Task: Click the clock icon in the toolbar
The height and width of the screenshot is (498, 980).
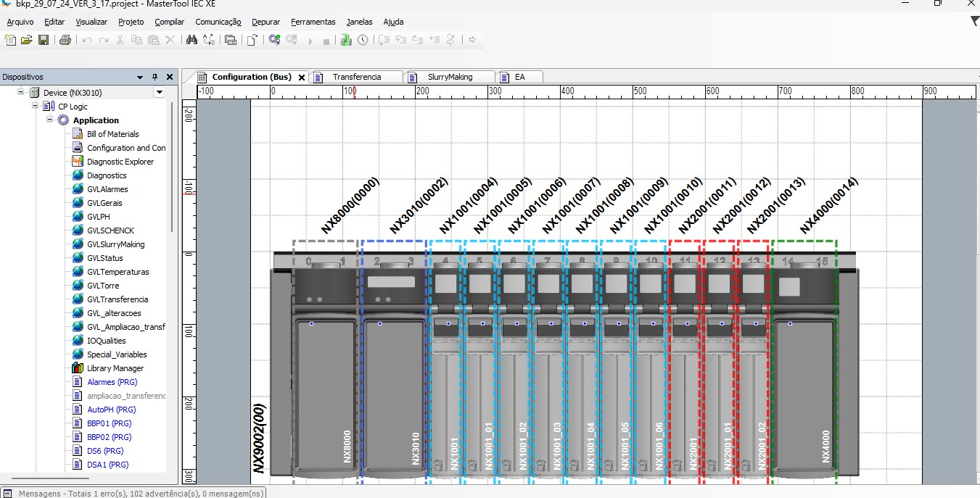Action: coord(363,40)
